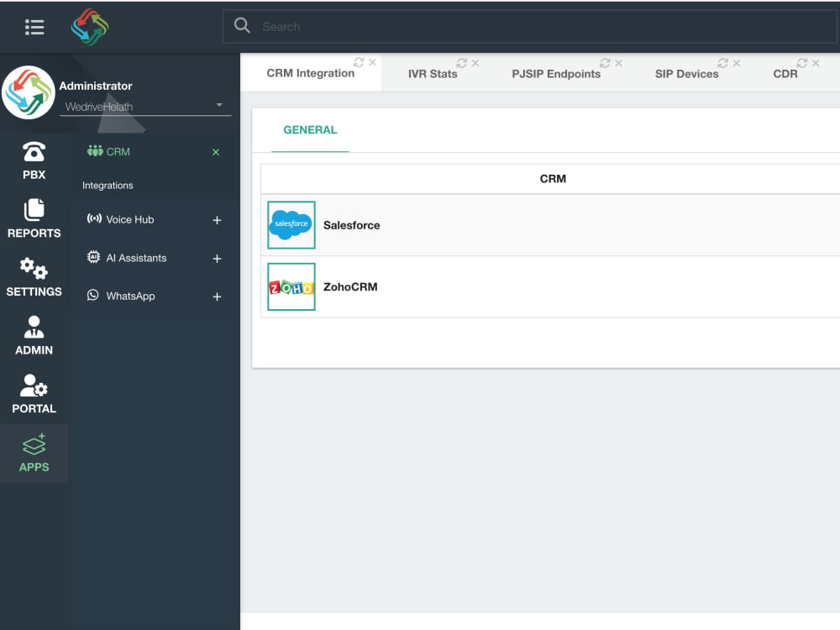
Task: Switch to the PJSIP Endpoints tab
Action: pyautogui.click(x=556, y=74)
